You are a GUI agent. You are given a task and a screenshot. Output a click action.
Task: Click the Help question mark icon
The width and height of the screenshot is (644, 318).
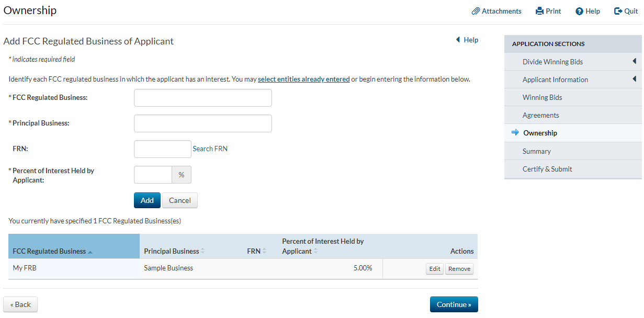(x=579, y=11)
